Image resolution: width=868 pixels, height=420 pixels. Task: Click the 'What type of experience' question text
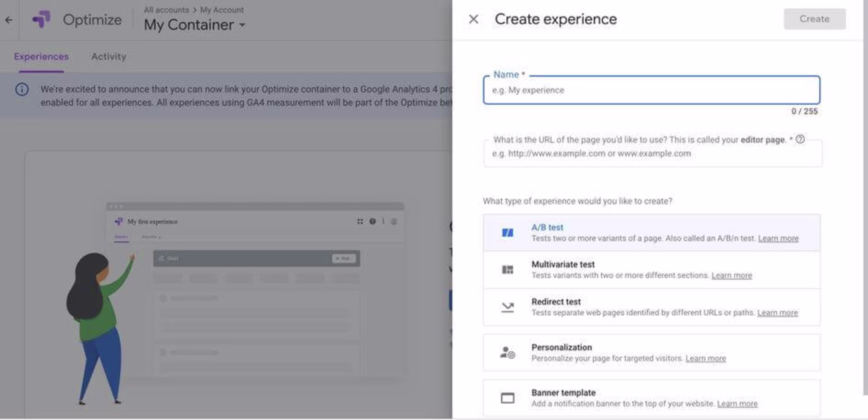click(x=577, y=201)
